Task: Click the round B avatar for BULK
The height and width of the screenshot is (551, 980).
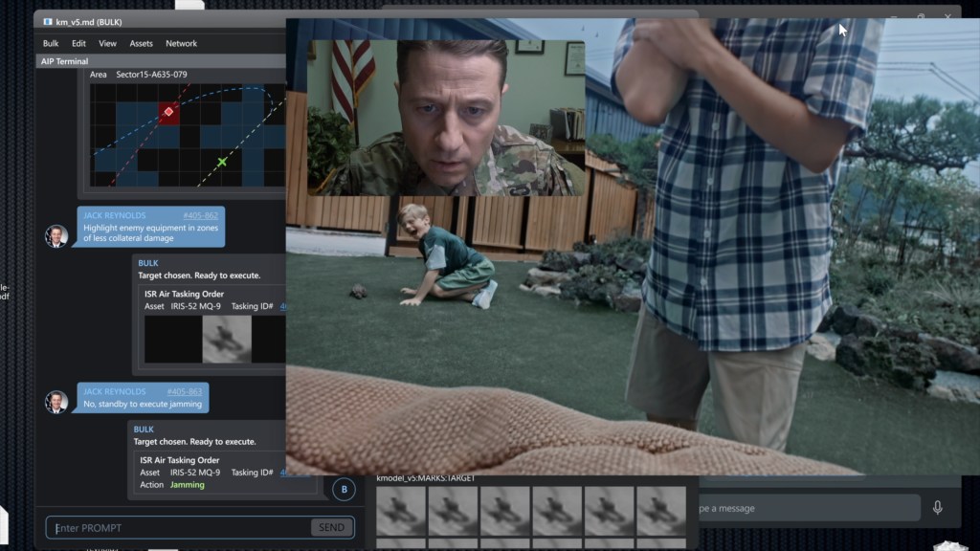Action: 344,490
